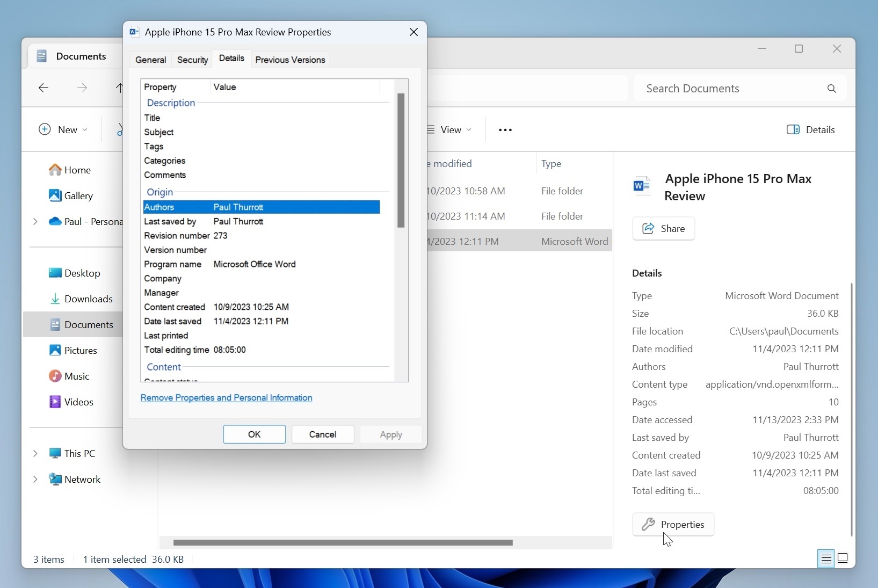Open the Music folder

(77, 376)
